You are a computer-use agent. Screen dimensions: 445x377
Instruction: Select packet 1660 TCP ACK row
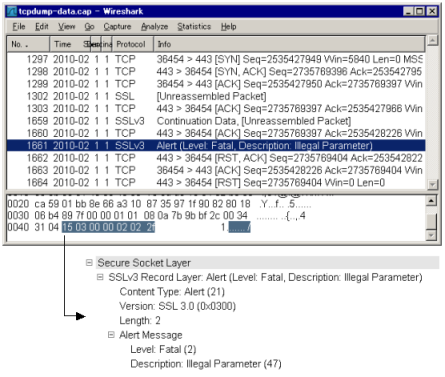216,133
